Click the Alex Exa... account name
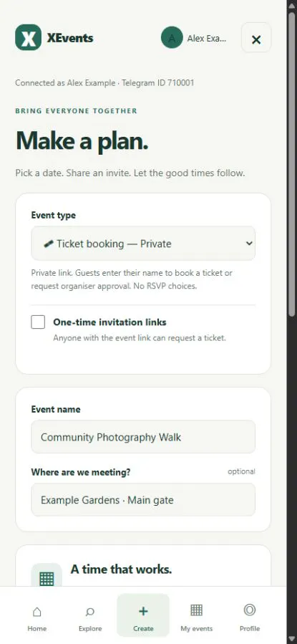 point(207,39)
